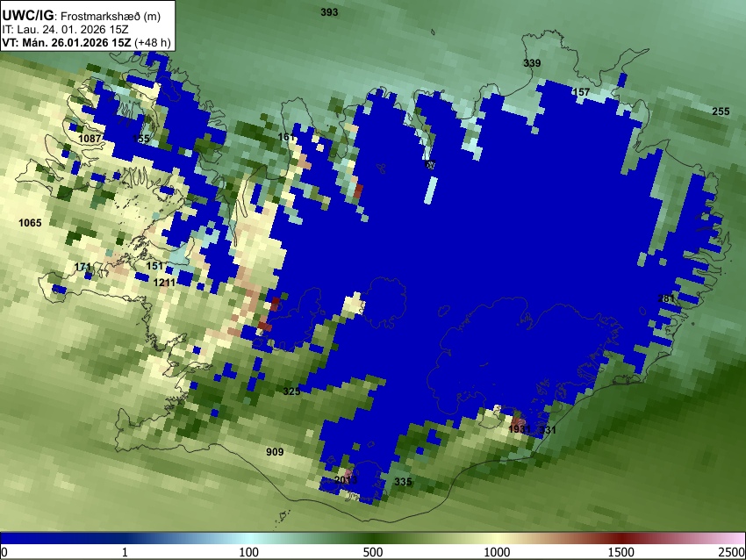
Task: Click the map value 2013
Action: click(x=346, y=479)
